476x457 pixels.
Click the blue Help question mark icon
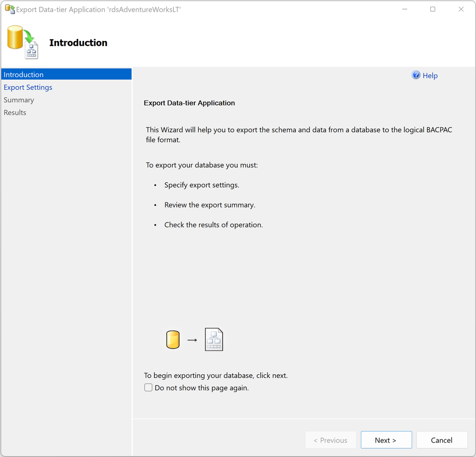click(x=416, y=75)
